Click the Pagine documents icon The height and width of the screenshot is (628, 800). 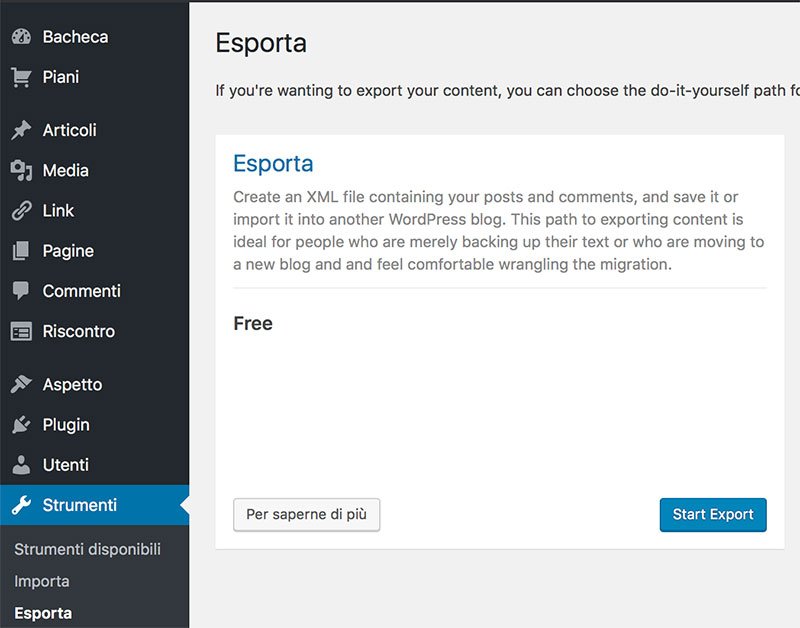pos(21,251)
